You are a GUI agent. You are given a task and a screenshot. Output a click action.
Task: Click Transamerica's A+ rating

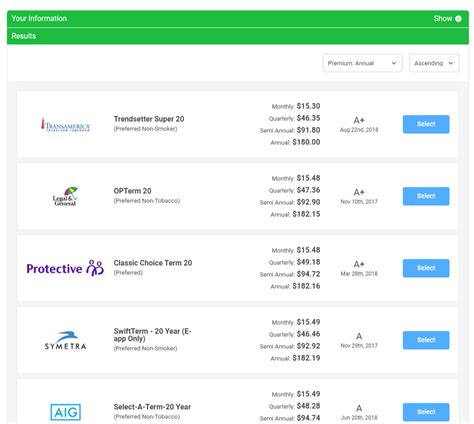click(x=359, y=120)
